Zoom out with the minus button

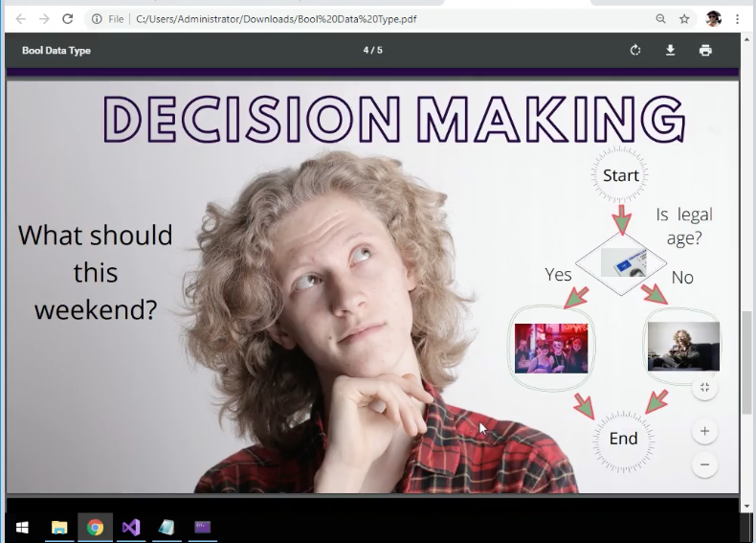click(704, 464)
